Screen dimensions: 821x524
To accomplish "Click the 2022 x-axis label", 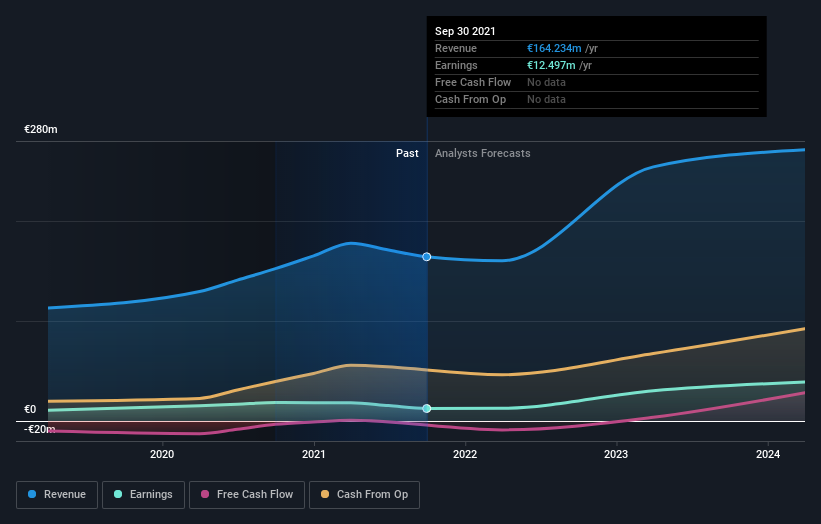I will coord(465,454).
